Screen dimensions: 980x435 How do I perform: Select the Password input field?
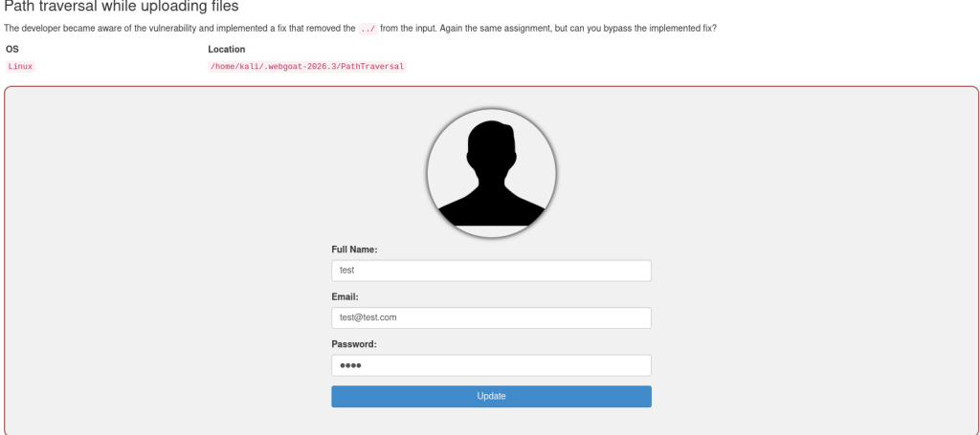491,365
